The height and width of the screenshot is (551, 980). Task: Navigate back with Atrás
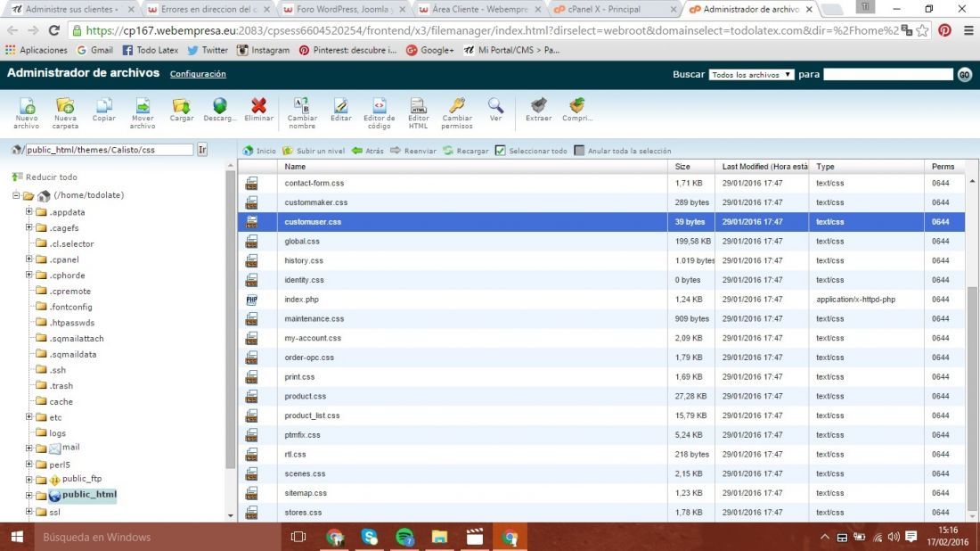pos(368,151)
